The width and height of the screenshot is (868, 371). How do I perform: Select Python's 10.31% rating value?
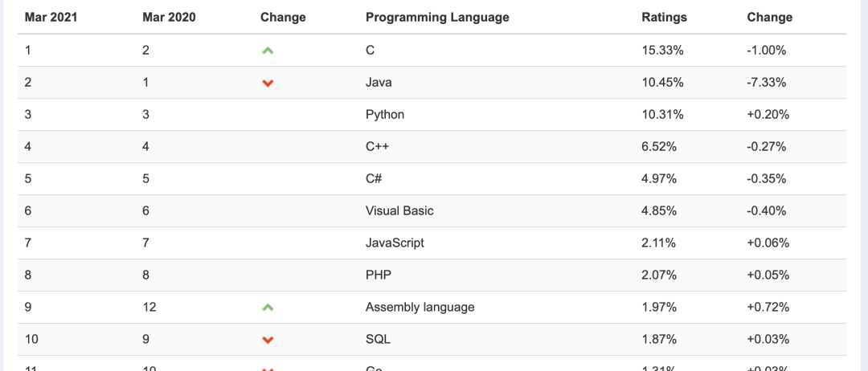(x=663, y=114)
